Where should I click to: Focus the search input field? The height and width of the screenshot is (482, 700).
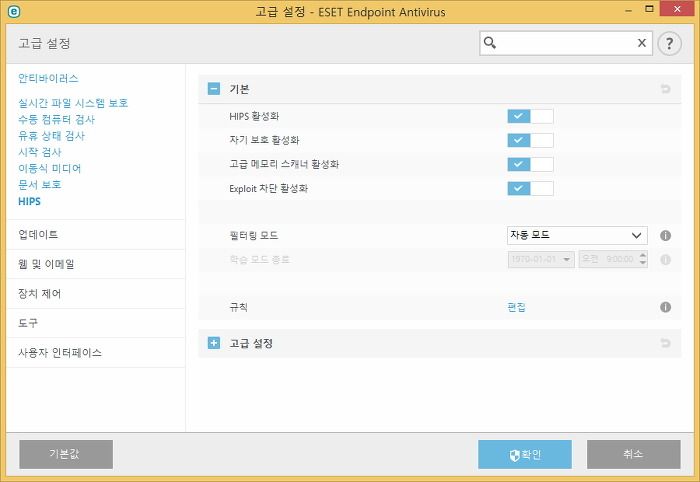[x=566, y=43]
